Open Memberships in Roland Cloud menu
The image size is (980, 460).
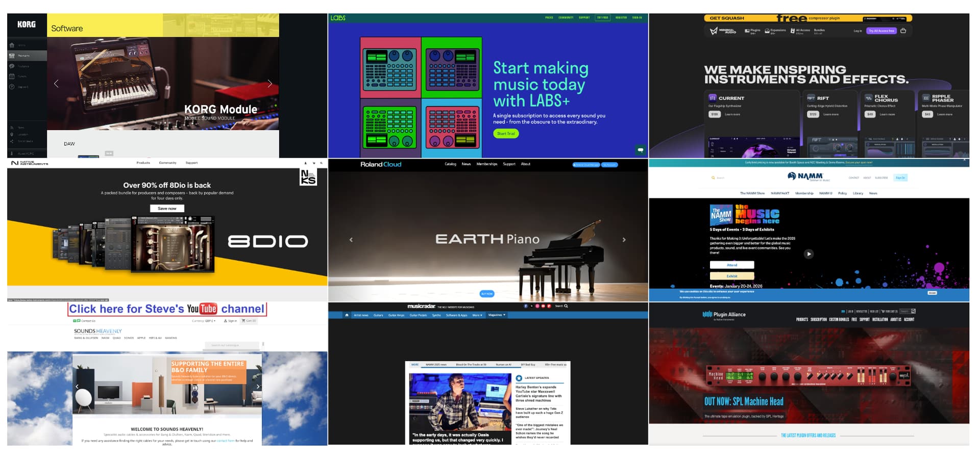click(486, 164)
